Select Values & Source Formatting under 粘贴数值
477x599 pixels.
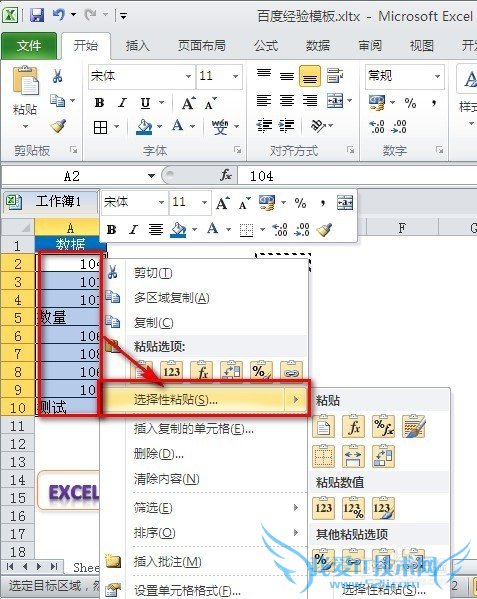(383, 508)
